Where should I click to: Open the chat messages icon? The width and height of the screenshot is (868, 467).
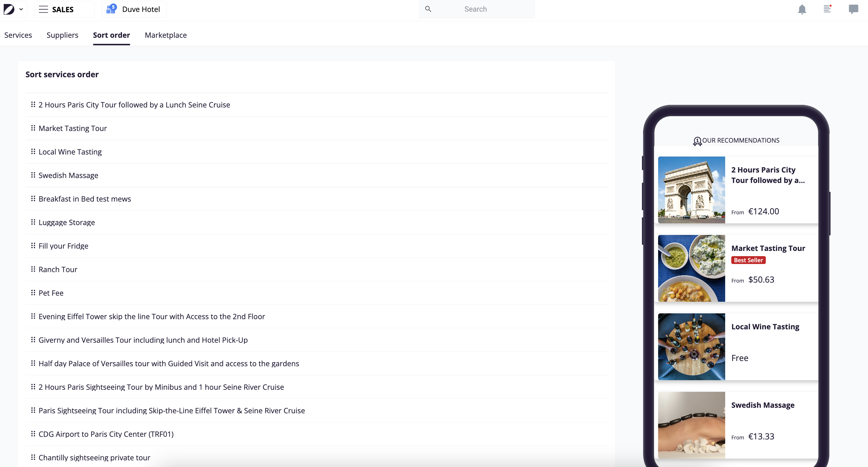853,9
